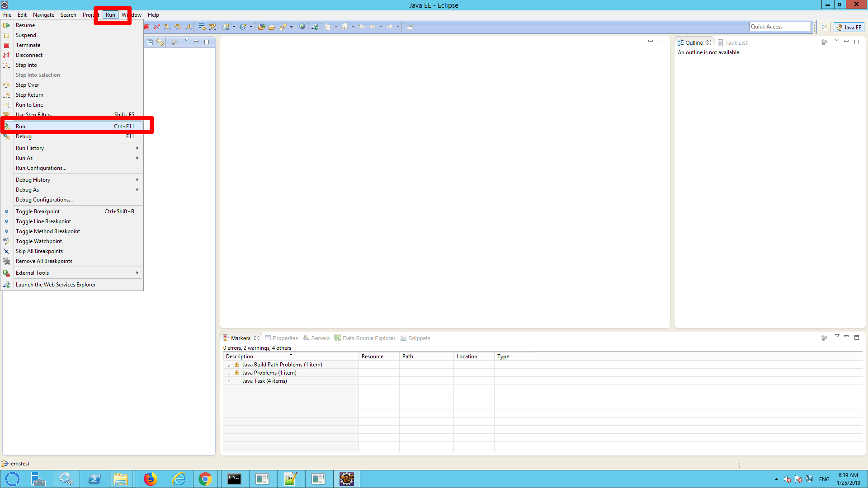This screenshot has height=488, width=868.
Task: Click the New Dynamic Web Project toolbar icon
Action: (x=226, y=27)
